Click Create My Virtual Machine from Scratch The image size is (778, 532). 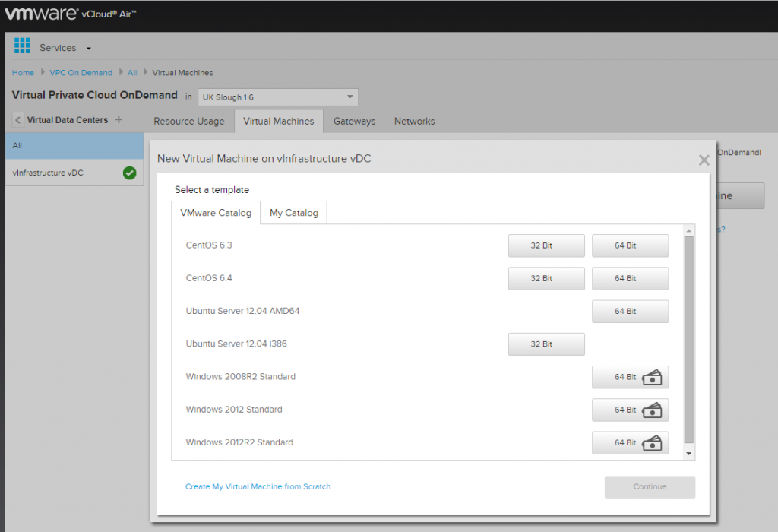point(258,487)
